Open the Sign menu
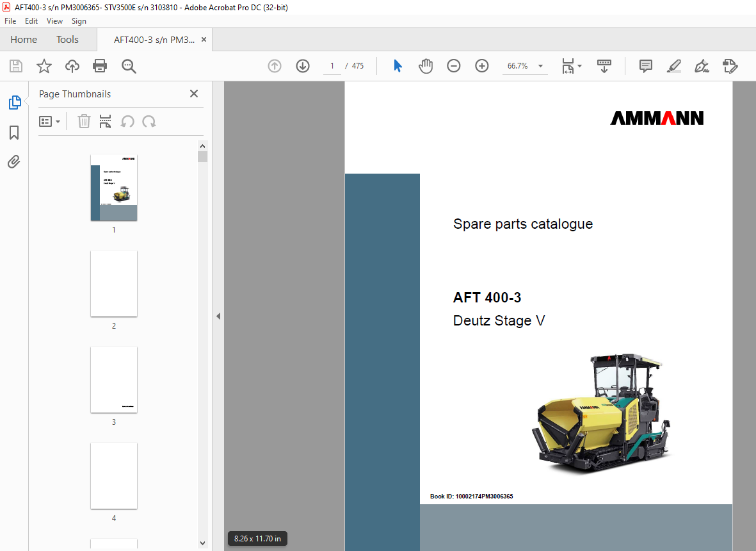This screenshot has width=756, height=551. (x=79, y=21)
